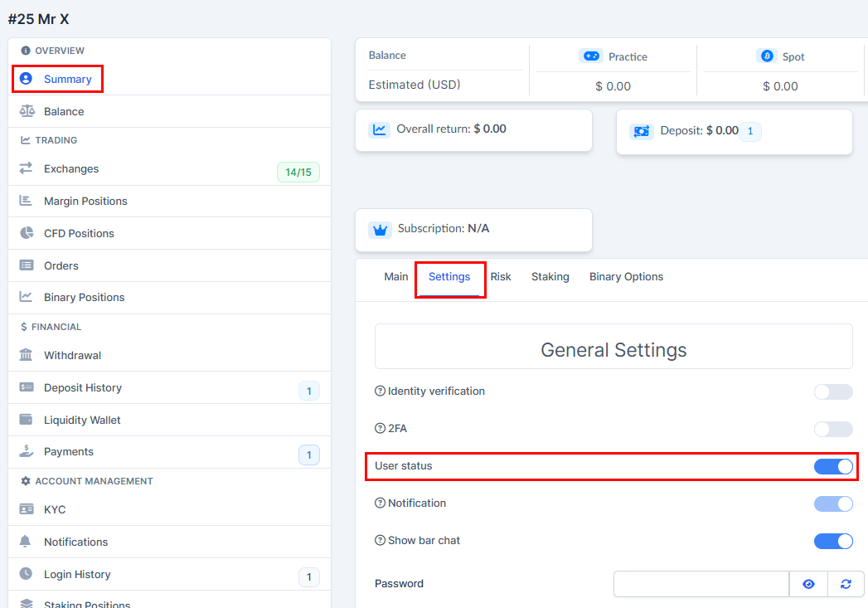Go to the Login History page
This screenshot has width=868, height=608.
point(77,574)
